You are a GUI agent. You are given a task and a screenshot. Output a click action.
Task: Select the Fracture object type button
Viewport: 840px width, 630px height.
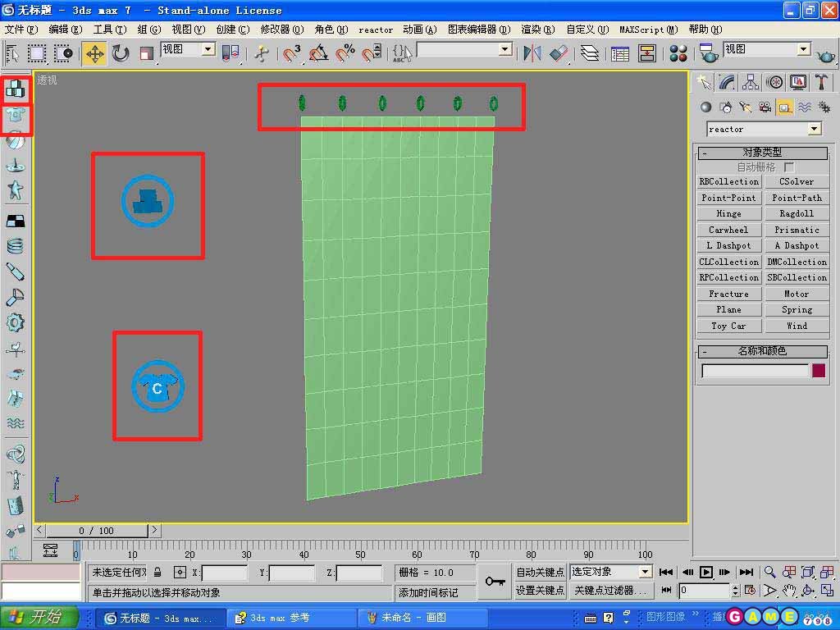click(729, 294)
